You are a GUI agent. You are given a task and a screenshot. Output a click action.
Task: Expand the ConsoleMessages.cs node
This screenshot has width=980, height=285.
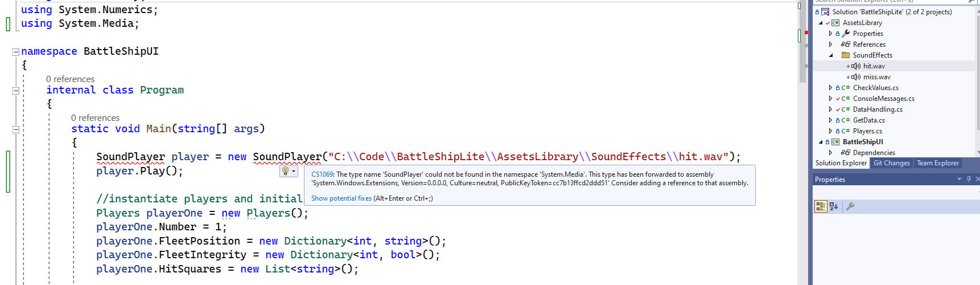point(830,99)
